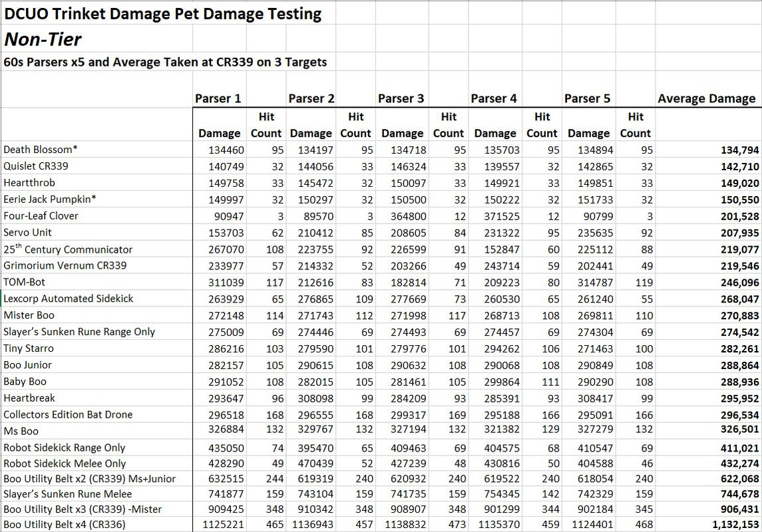Select the Ms Boo row label

pos(21,431)
